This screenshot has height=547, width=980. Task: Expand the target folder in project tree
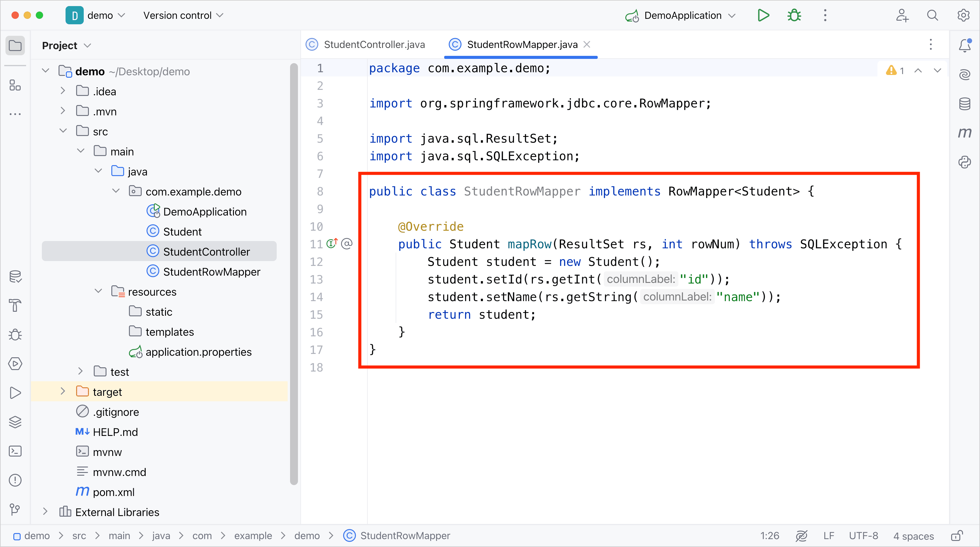click(x=63, y=391)
